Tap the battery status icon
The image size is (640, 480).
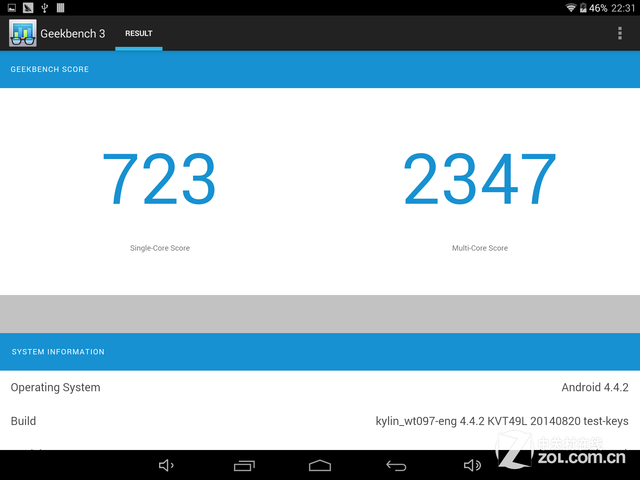click(583, 8)
